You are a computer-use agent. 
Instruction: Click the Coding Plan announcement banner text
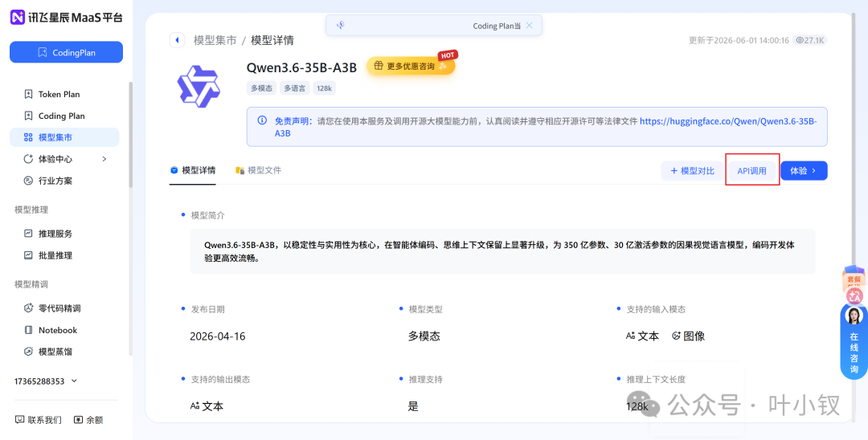coord(497,26)
